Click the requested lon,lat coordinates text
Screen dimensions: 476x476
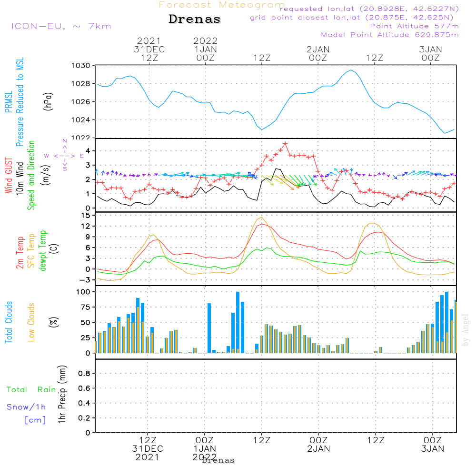coord(369,9)
